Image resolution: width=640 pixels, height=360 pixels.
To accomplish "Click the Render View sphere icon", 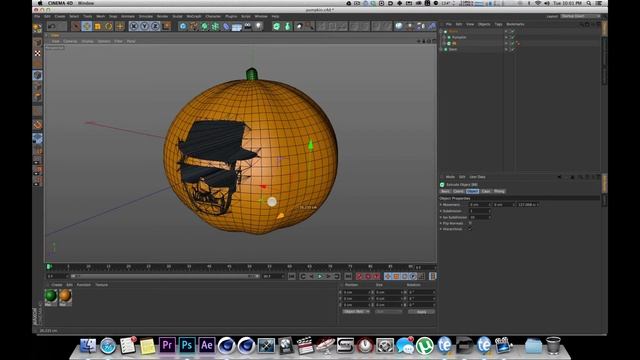I will 398,26.
